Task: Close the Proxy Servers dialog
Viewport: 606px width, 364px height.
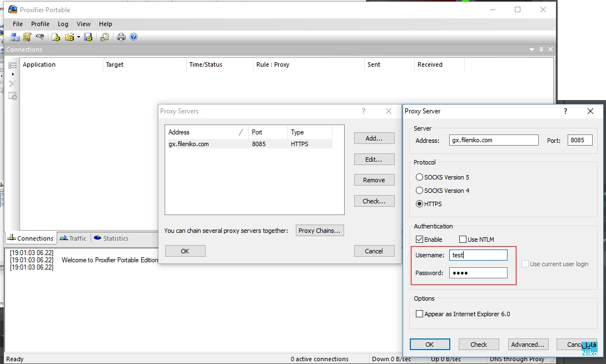Action: (x=389, y=111)
